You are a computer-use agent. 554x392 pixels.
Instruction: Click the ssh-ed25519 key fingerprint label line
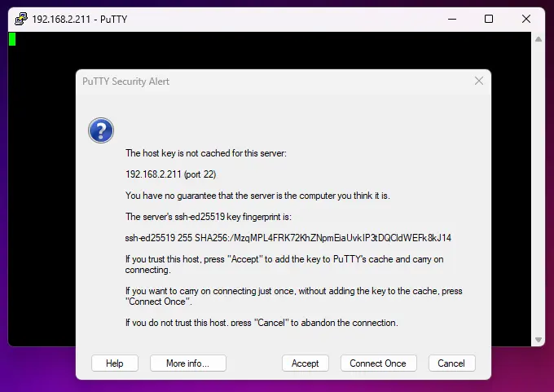point(209,217)
